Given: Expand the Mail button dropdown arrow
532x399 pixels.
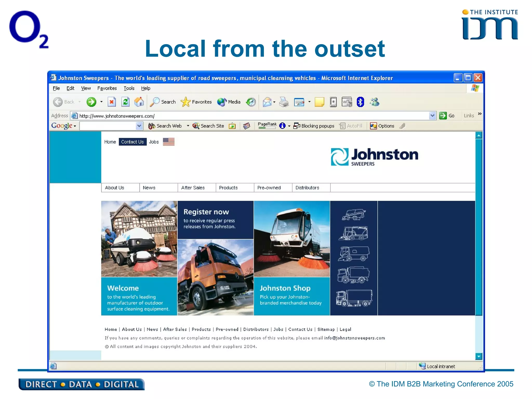Looking at the screenshot, I should click(x=274, y=102).
